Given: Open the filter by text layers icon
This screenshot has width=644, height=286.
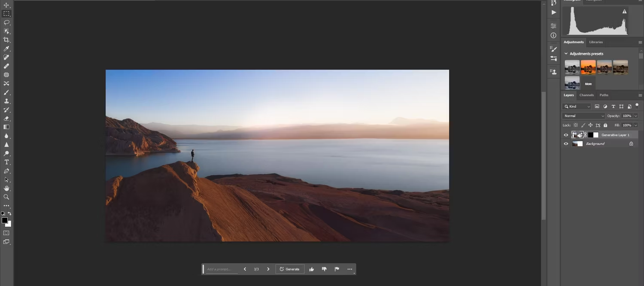Looking at the screenshot, I should click(x=614, y=106).
